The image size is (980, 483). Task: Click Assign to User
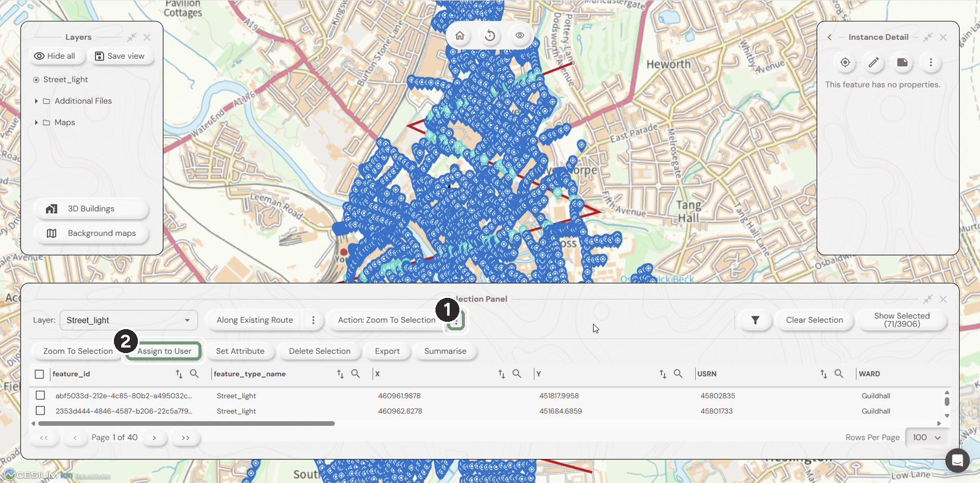click(164, 351)
